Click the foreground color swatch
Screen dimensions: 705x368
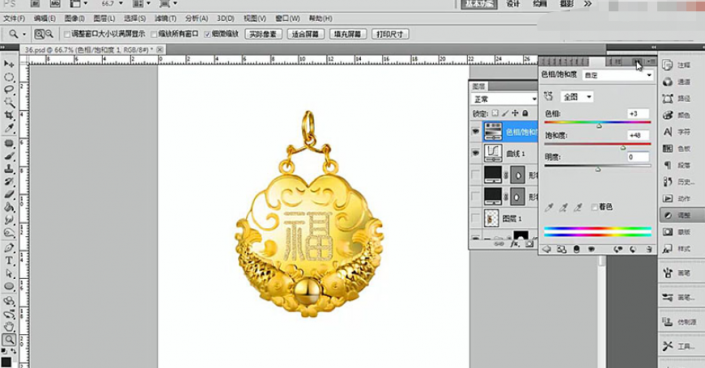[6, 362]
